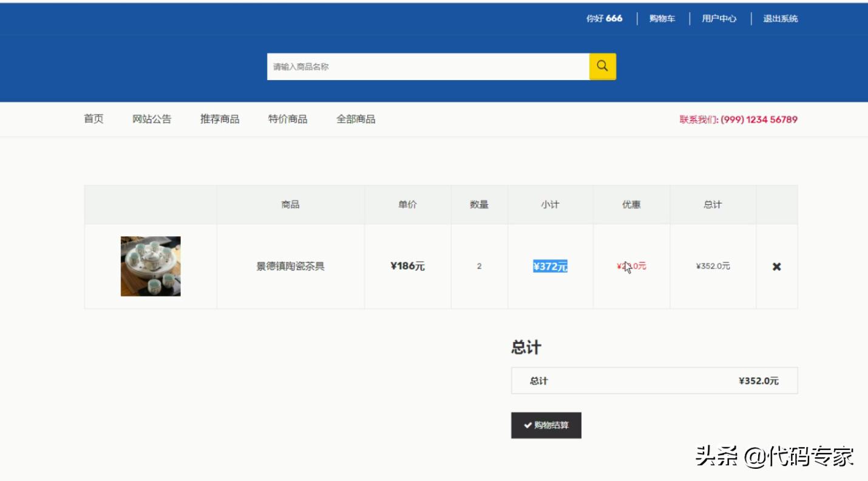Open the 特价商品 special offers tab
This screenshot has width=868, height=481.
[287, 119]
